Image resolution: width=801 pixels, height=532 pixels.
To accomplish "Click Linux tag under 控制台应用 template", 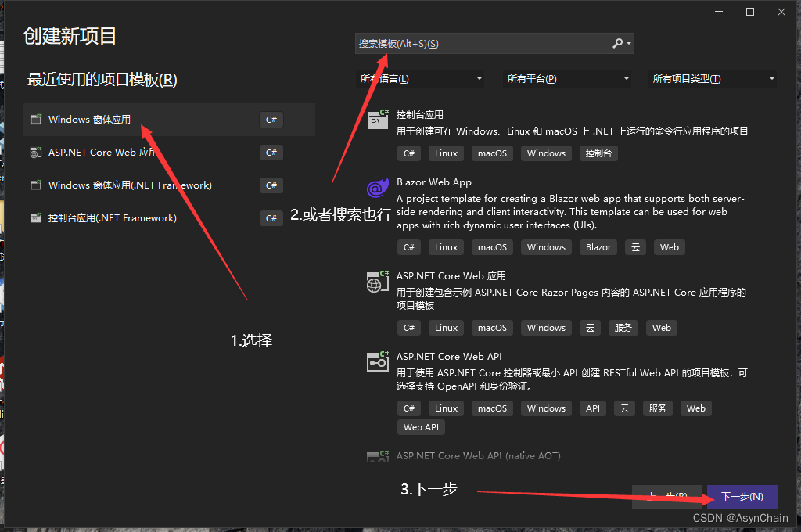I will [446, 153].
